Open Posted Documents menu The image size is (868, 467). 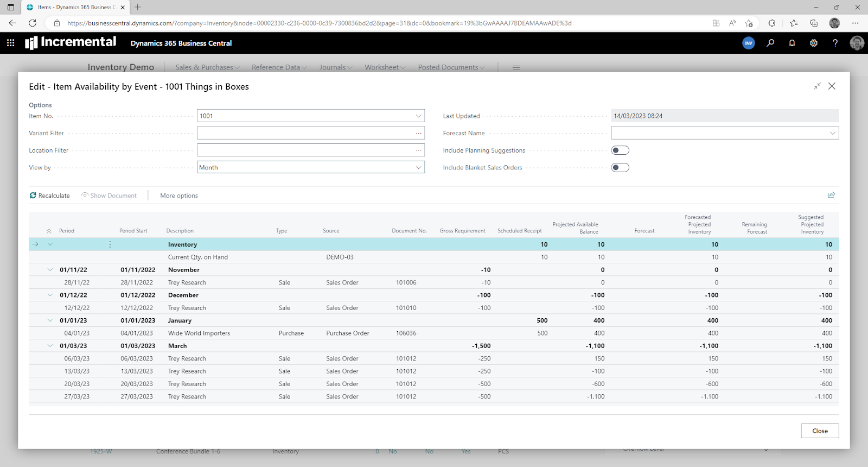(451, 67)
